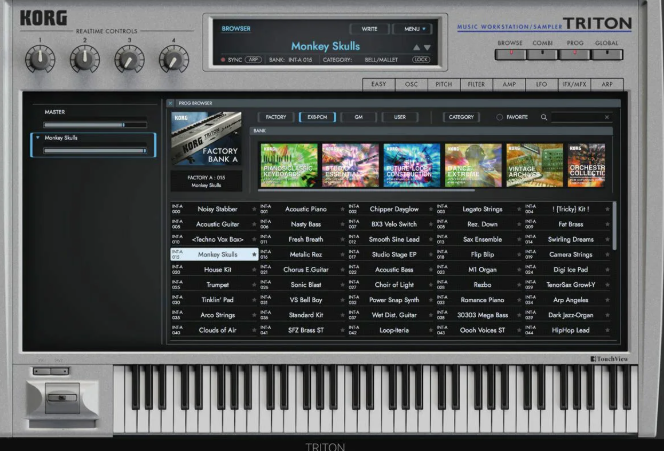Viewport: 664px width, 451px height.
Task: Favorite the Noisy Stabber program star
Action: pyautogui.click(x=254, y=209)
